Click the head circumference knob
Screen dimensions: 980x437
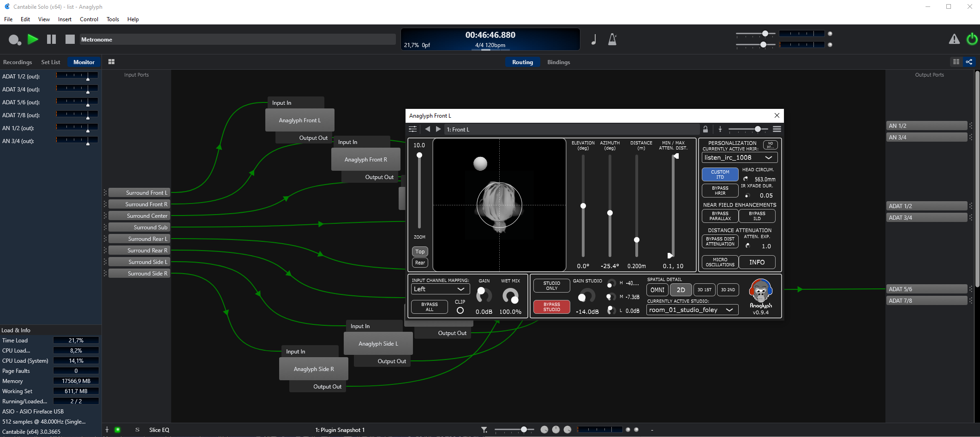tap(746, 179)
